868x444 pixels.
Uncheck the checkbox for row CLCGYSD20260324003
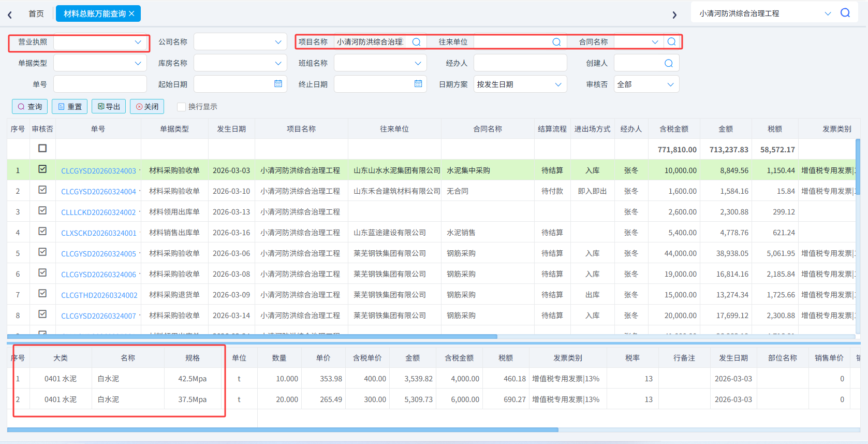[42, 169]
